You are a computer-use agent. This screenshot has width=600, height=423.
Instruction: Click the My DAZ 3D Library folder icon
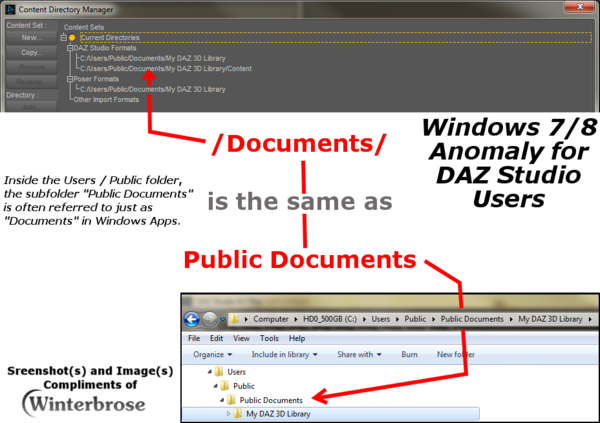tap(238, 413)
